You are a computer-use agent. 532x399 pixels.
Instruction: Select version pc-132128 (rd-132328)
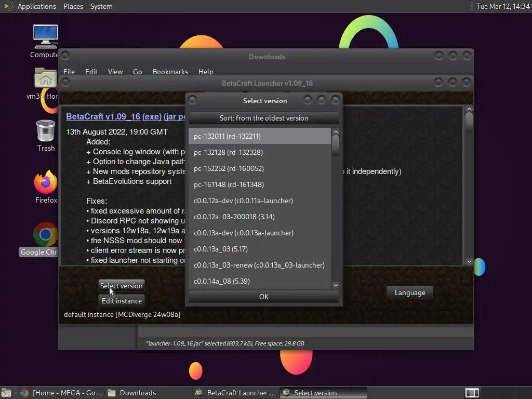(260, 152)
